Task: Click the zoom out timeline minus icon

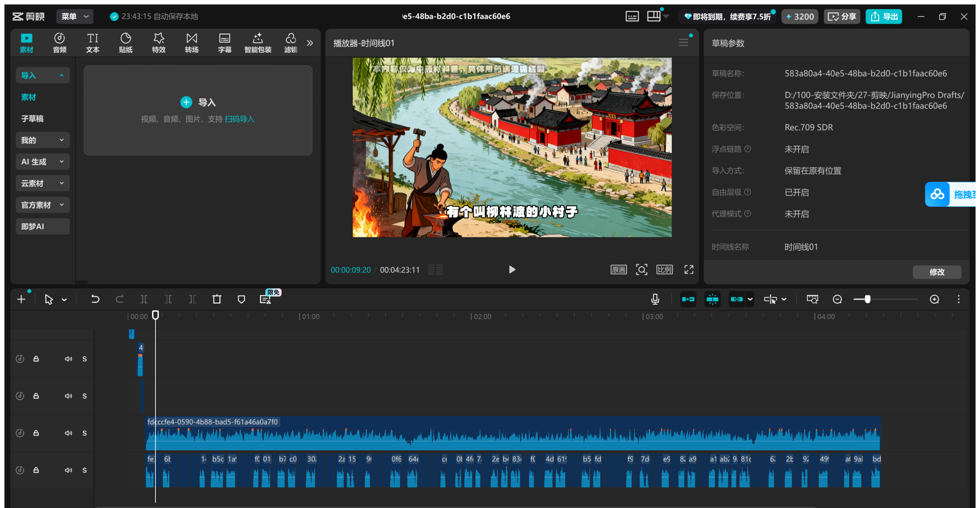Action: (x=837, y=299)
